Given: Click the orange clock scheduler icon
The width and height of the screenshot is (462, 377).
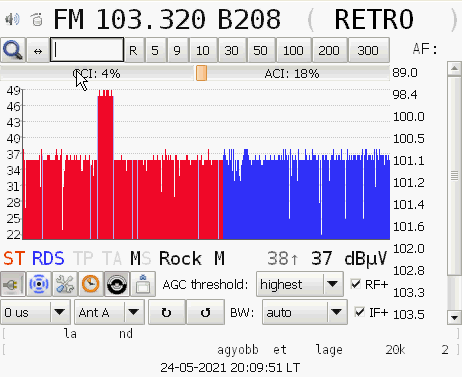Looking at the screenshot, I should [91, 284].
